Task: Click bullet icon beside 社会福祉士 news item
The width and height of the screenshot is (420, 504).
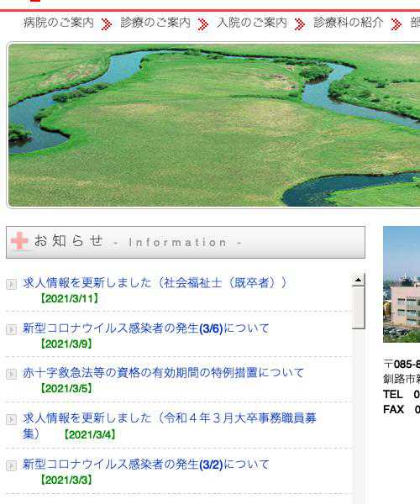Action: [x=11, y=284]
